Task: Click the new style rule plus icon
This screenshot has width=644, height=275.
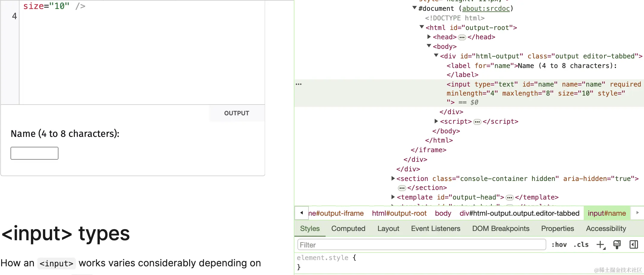Action: point(601,245)
